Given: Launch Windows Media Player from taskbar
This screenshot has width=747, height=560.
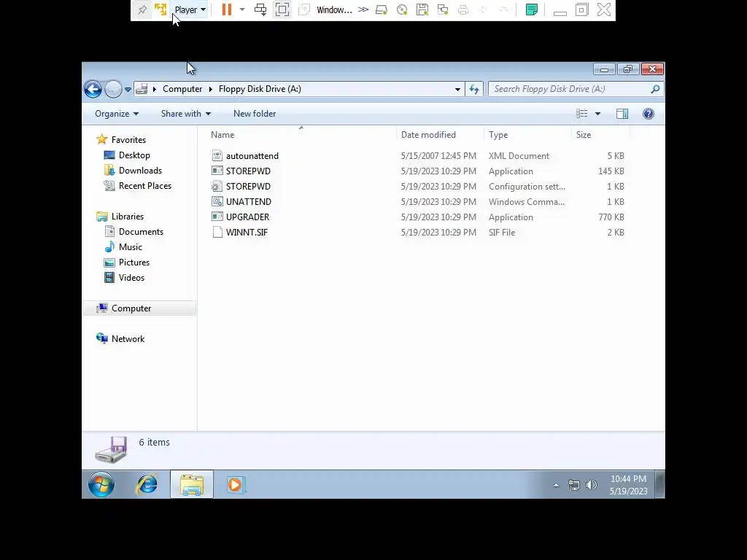Looking at the screenshot, I should pyautogui.click(x=236, y=485).
